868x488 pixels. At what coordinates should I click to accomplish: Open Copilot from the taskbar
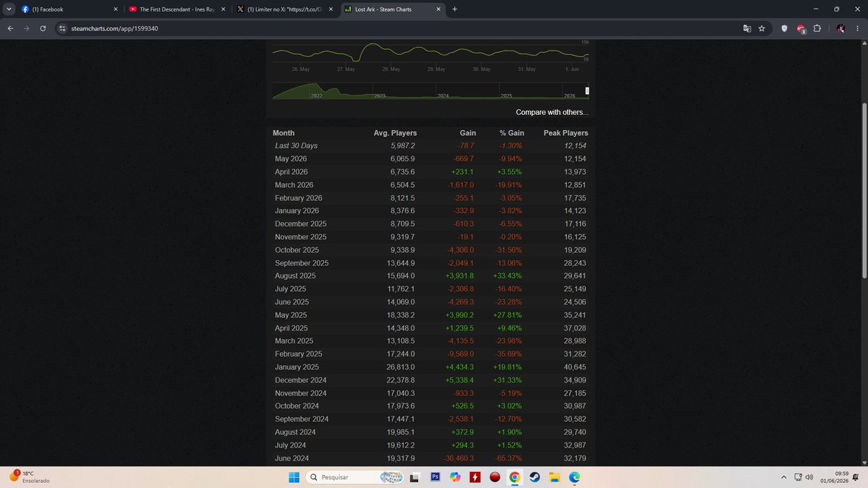click(455, 477)
